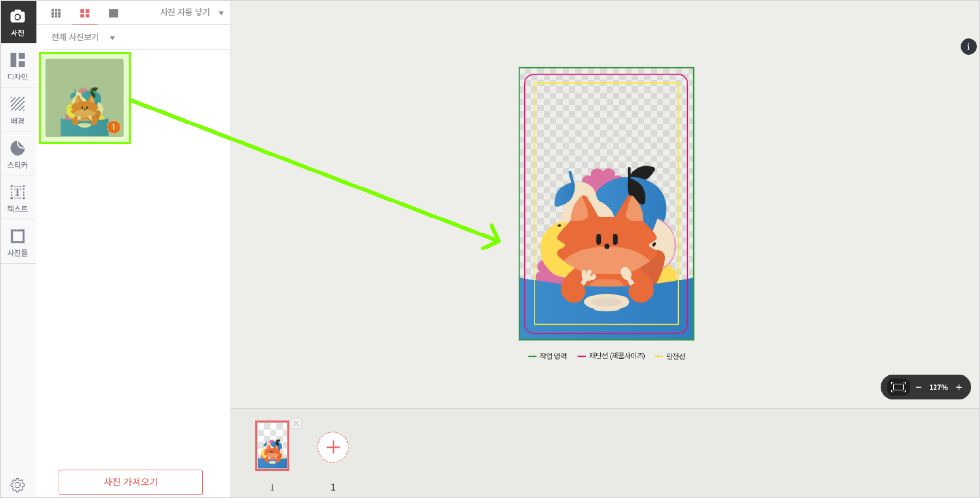Open the 디자인 (Design) panel
Viewport: 980px width, 498px height.
18,66
